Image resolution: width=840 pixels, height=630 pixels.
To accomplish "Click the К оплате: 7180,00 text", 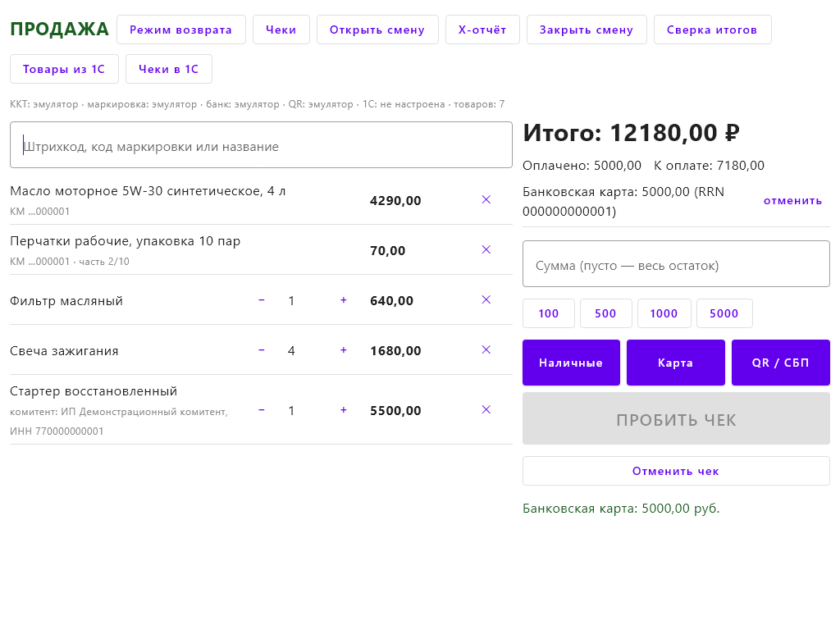I will click(710, 166).
